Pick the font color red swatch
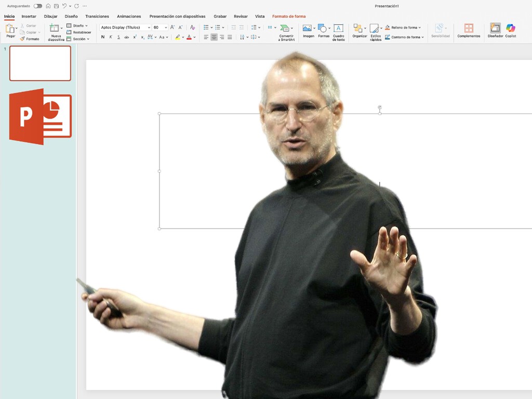 coord(189,37)
